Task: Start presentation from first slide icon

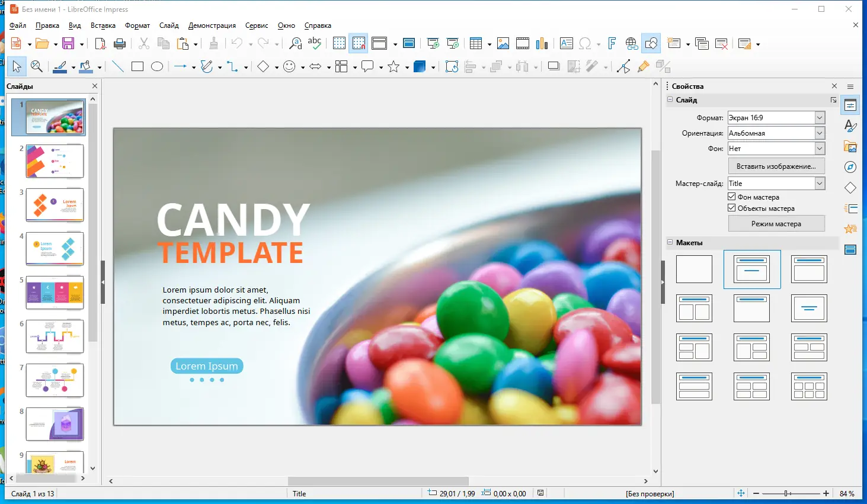Action: pos(433,43)
